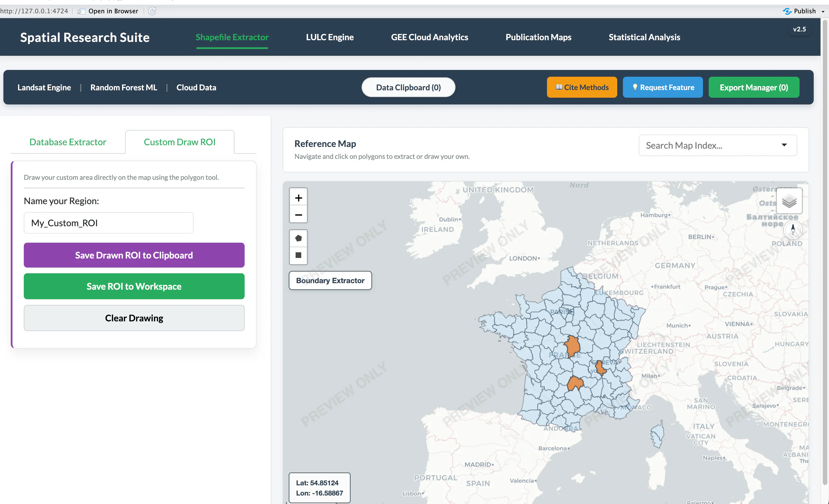Open the GEE Cloud Analytics tab
The width and height of the screenshot is (829, 504).
[429, 37]
